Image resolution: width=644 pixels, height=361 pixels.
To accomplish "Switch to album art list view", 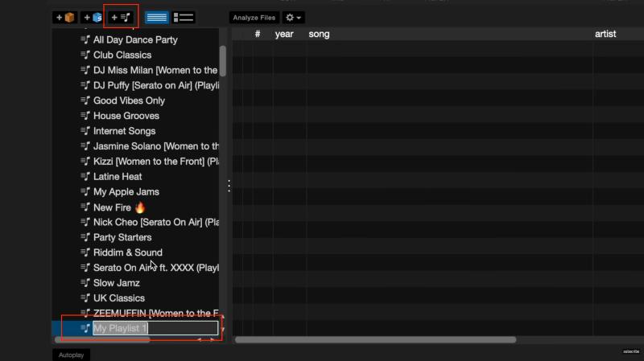I will (x=184, y=18).
